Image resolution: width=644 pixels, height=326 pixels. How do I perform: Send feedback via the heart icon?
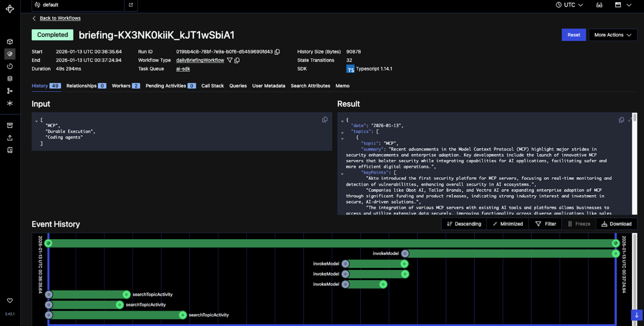tap(10, 301)
